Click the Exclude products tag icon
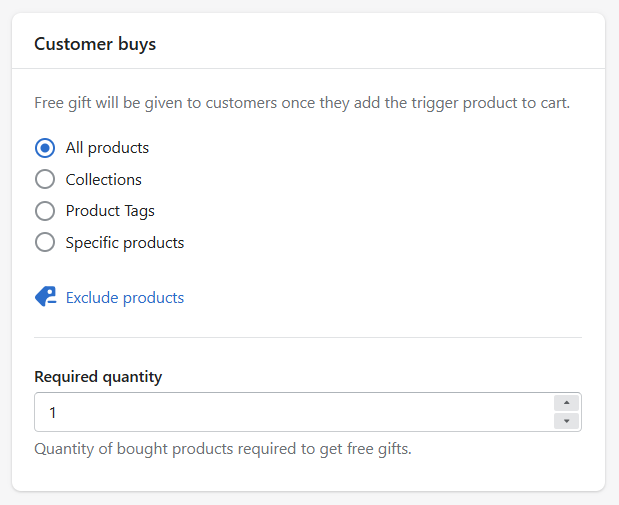 click(46, 297)
